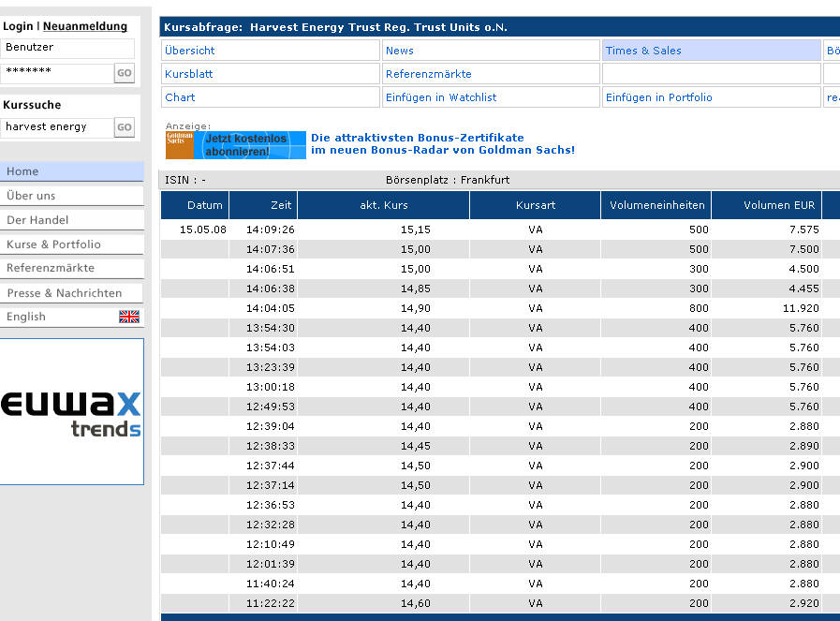Image resolution: width=840 pixels, height=621 pixels.
Task: Select time 14:06:51 row
Action: tap(270, 269)
